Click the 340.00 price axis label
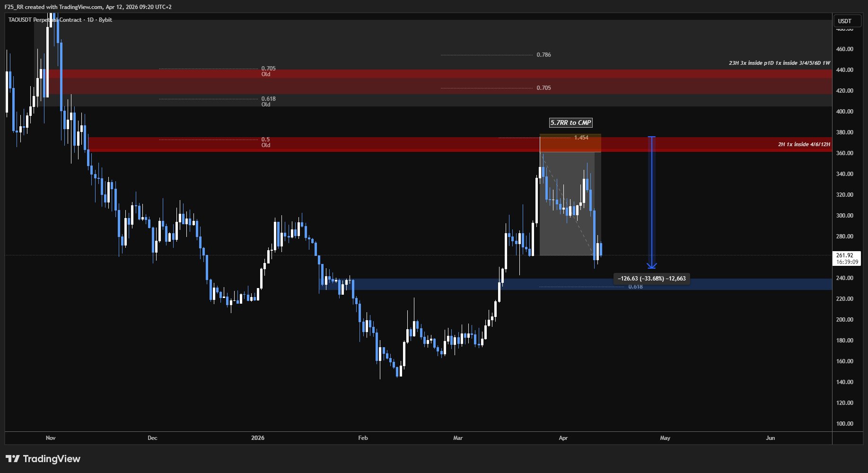The width and height of the screenshot is (868, 473). (844, 174)
